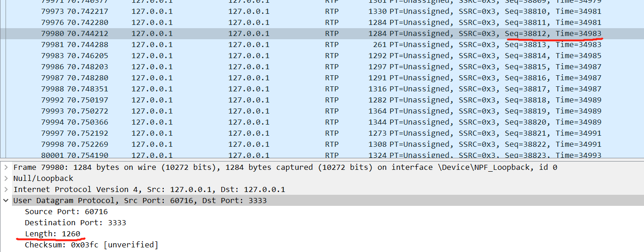Click the Seq=38812 info of packet 79980
The height and width of the screenshot is (252, 644).
[x=525, y=33]
